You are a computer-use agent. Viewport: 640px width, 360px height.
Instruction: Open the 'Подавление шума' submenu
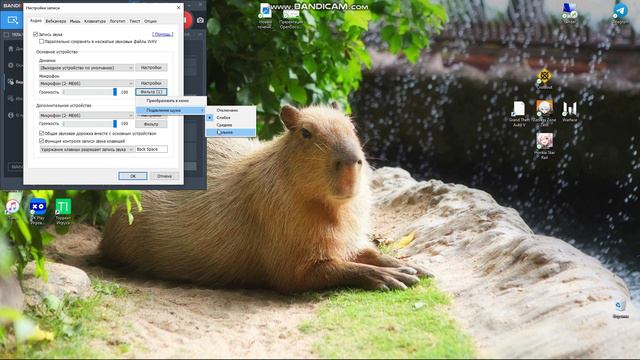(x=170, y=110)
